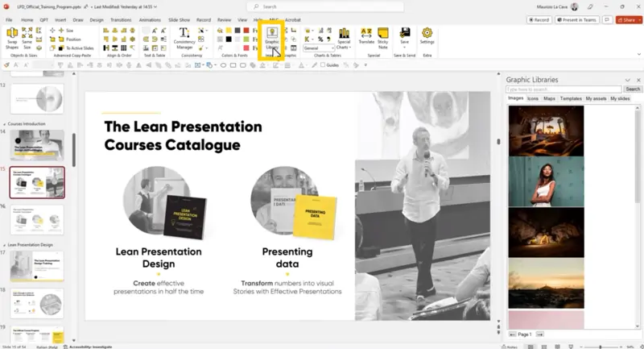Go to previous page of library images

(512, 334)
